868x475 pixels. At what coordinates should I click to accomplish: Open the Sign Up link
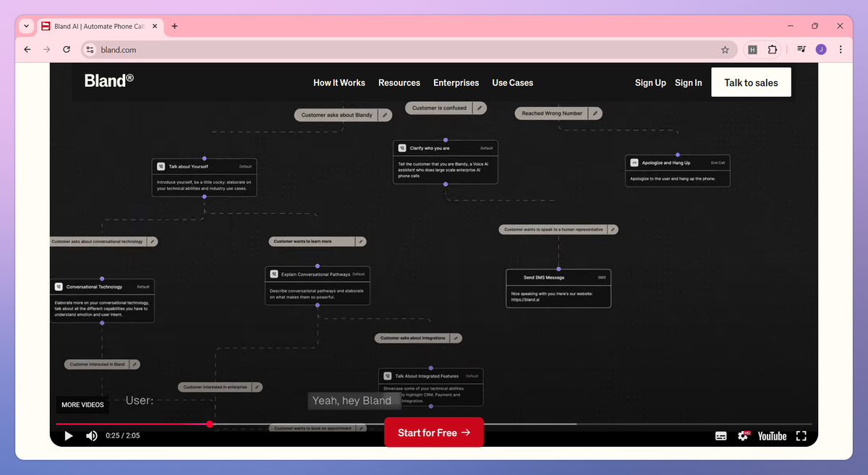pos(650,83)
